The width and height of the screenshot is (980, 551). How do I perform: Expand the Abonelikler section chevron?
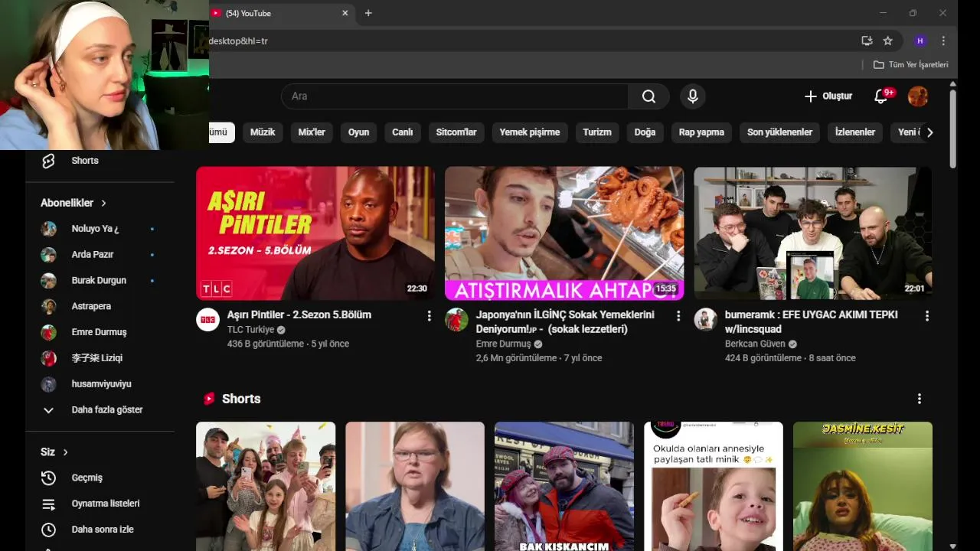pos(103,203)
